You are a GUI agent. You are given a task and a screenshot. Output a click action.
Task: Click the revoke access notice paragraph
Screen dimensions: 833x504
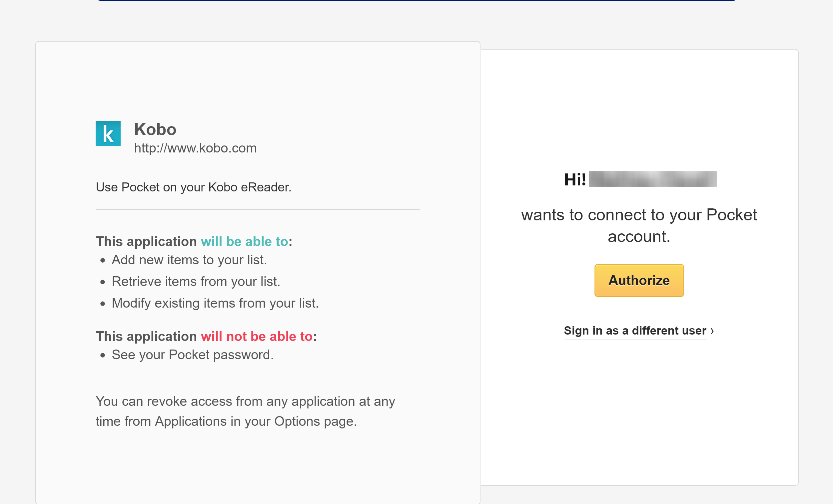tap(245, 411)
